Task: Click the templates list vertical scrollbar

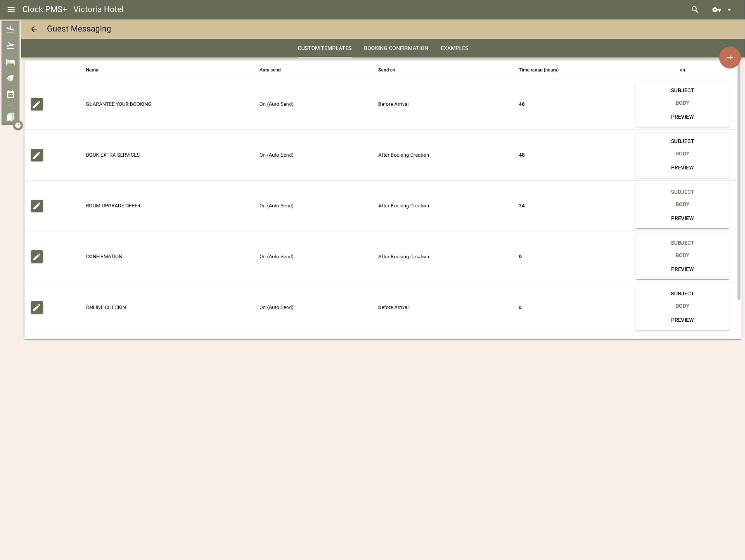Action: pyautogui.click(x=738, y=182)
